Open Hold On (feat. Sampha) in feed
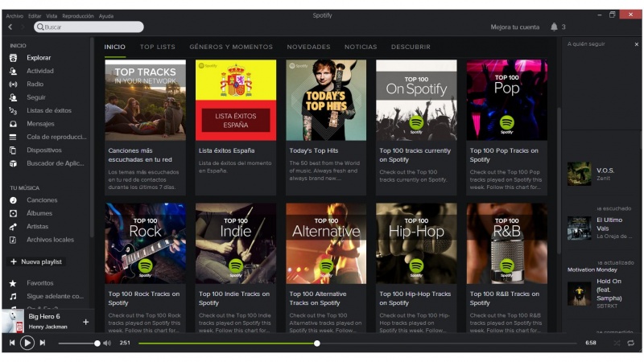This screenshot has width=644, height=362. (609, 290)
